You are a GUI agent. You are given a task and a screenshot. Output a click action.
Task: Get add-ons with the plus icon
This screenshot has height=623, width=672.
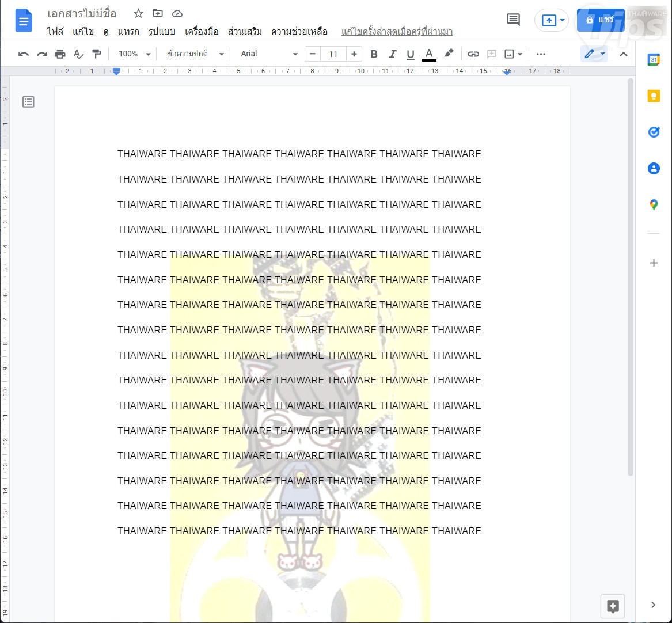click(x=654, y=263)
